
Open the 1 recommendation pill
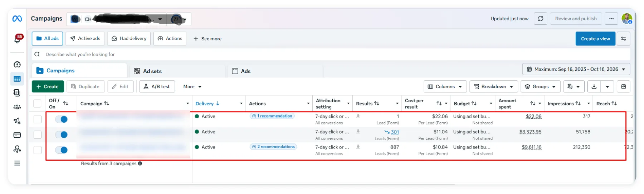[272, 116]
